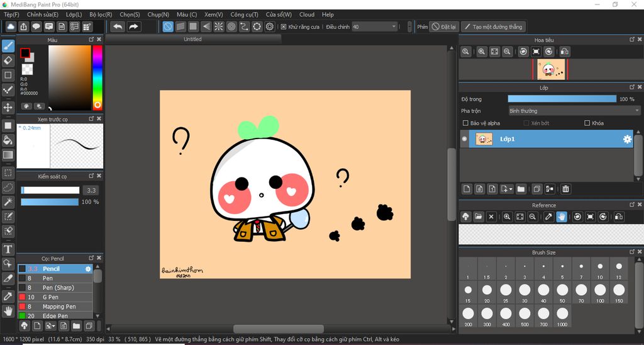Open the Pha trộn blending dropdown
644x345 pixels.
[x=574, y=111]
